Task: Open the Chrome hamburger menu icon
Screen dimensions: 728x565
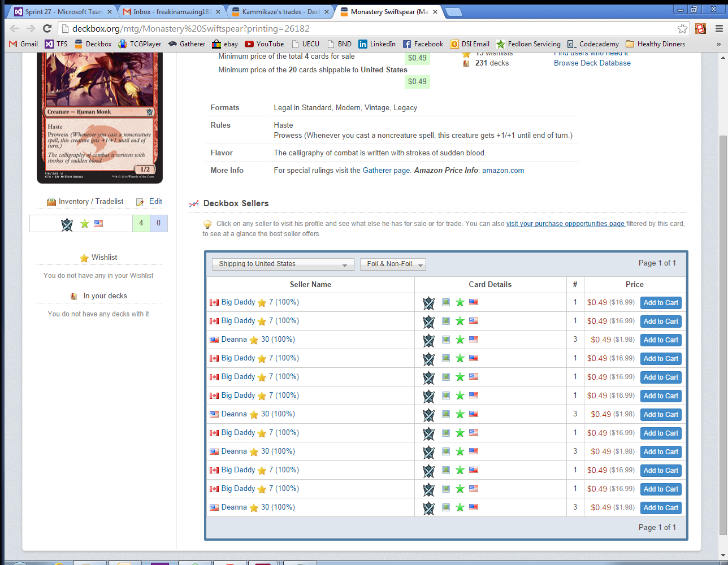Action: tap(719, 28)
